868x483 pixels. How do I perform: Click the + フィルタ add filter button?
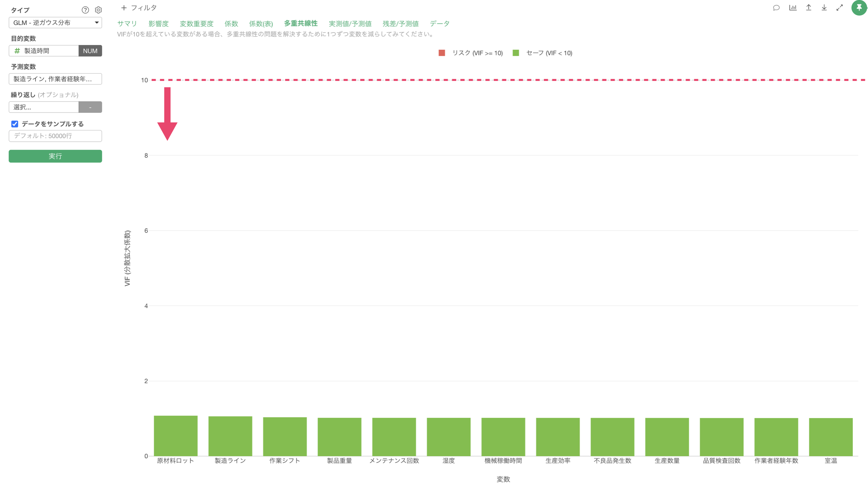pyautogui.click(x=139, y=8)
